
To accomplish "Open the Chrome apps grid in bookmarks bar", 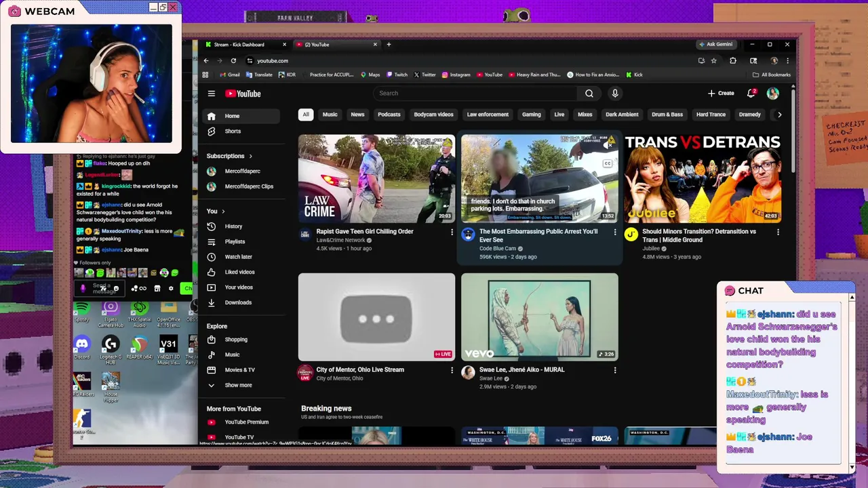I will point(205,75).
